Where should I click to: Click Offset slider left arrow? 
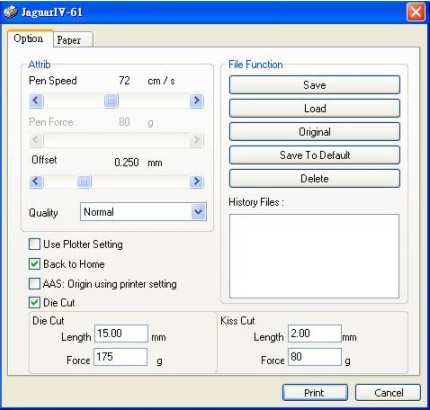36,182
